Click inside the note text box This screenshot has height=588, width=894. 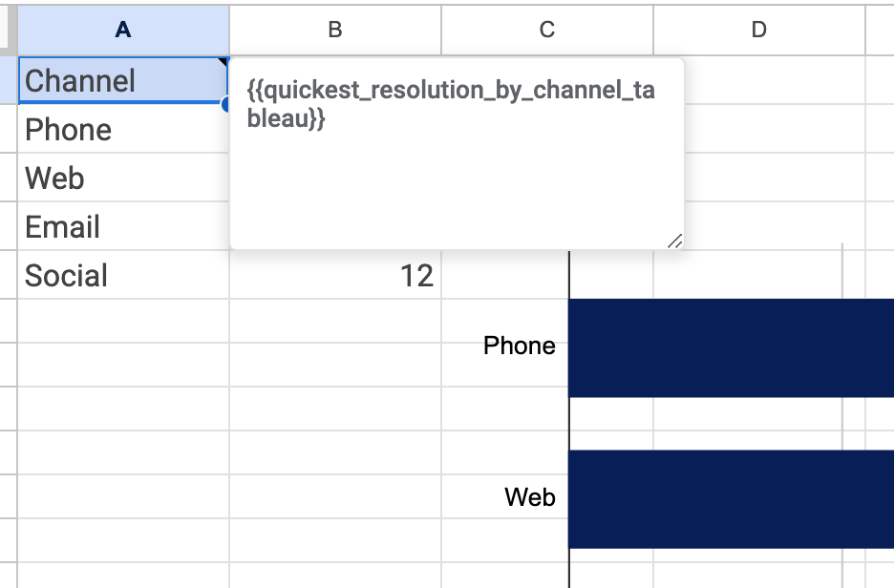[x=457, y=153]
